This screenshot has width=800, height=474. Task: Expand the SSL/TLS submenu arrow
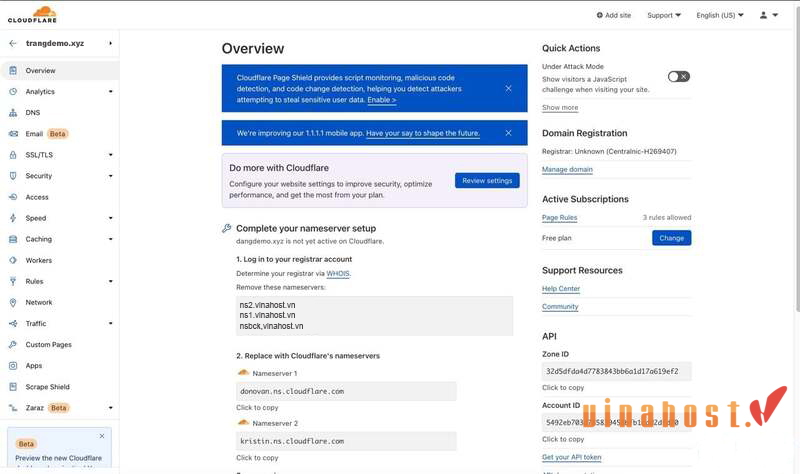click(111, 155)
